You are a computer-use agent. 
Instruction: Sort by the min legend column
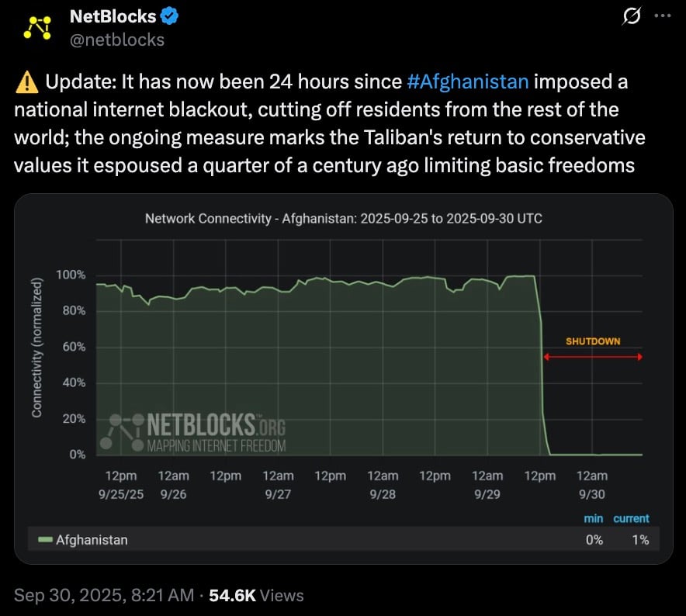tap(593, 518)
